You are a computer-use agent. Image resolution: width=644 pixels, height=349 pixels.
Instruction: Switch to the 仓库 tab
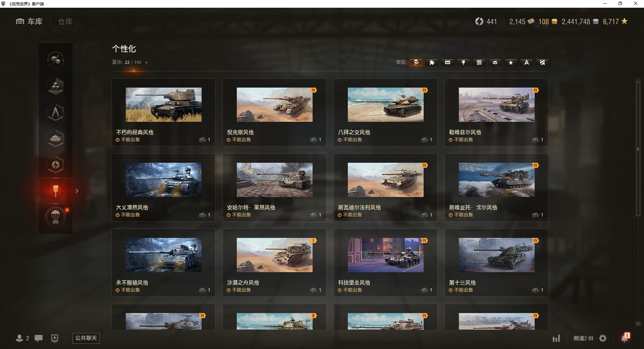65,21
